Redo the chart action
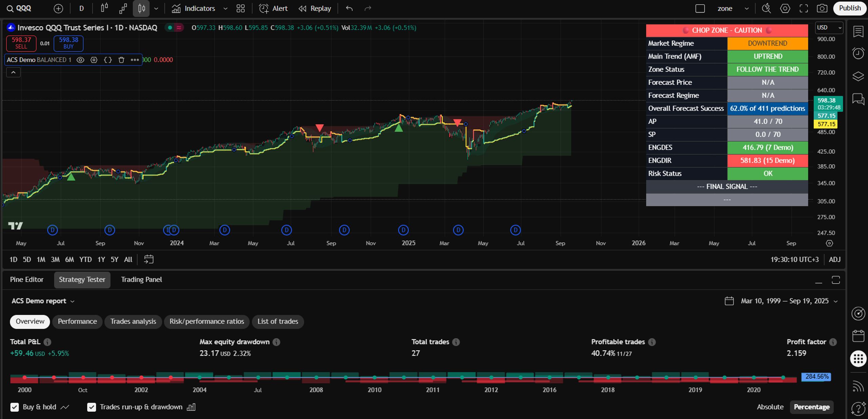868x419 pixels. 368,8
